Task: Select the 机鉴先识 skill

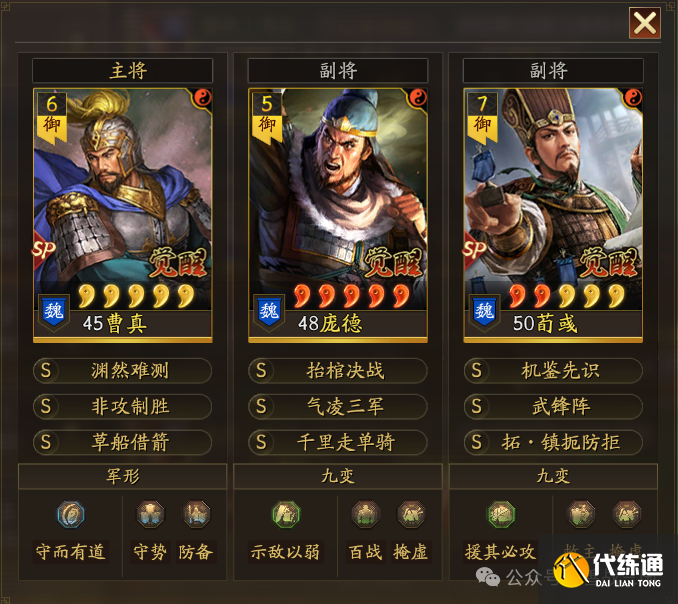Action: coord(553,371)
